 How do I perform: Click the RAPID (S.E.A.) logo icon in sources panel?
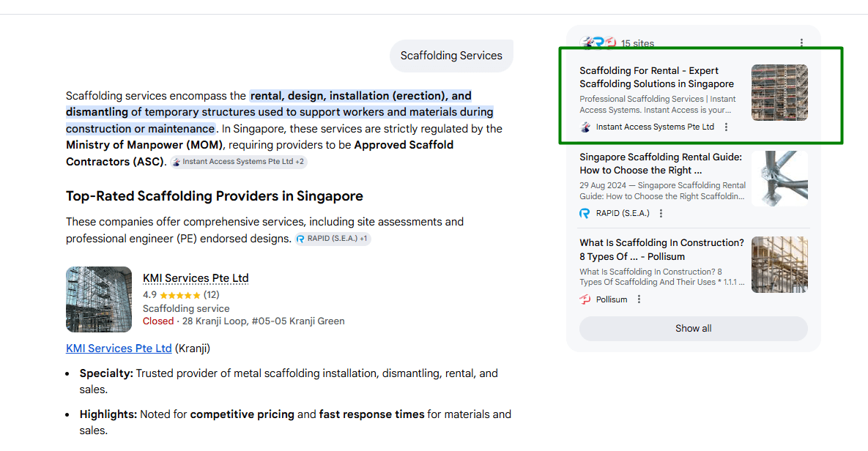point(585,214)
